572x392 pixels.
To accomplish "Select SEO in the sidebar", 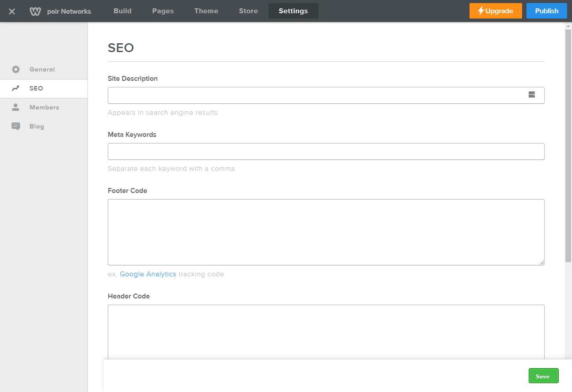I will [44, 88].
